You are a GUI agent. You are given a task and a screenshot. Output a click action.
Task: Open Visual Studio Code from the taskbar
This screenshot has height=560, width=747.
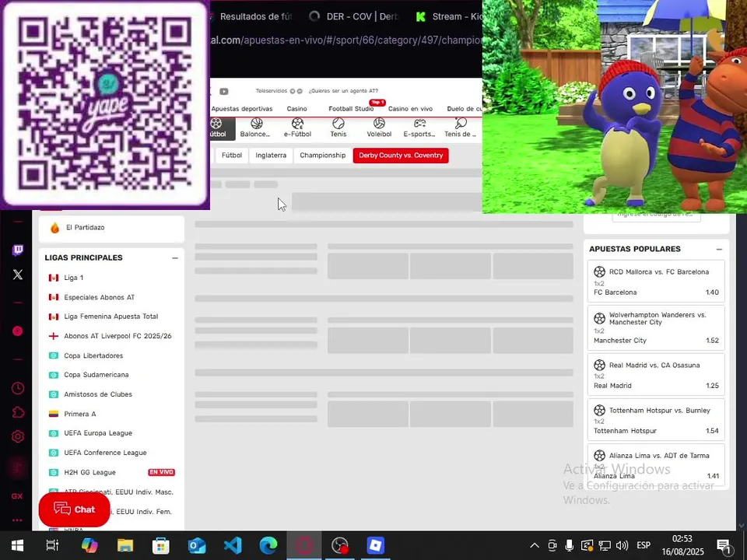[x=233, y=545]
